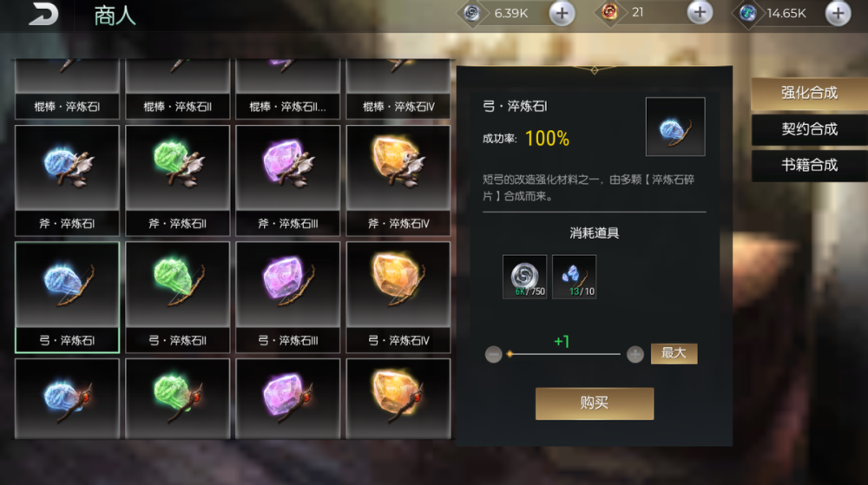
Task: Add red currency using its plus icon
Action: pyautogui.click(x=700, y=12)
